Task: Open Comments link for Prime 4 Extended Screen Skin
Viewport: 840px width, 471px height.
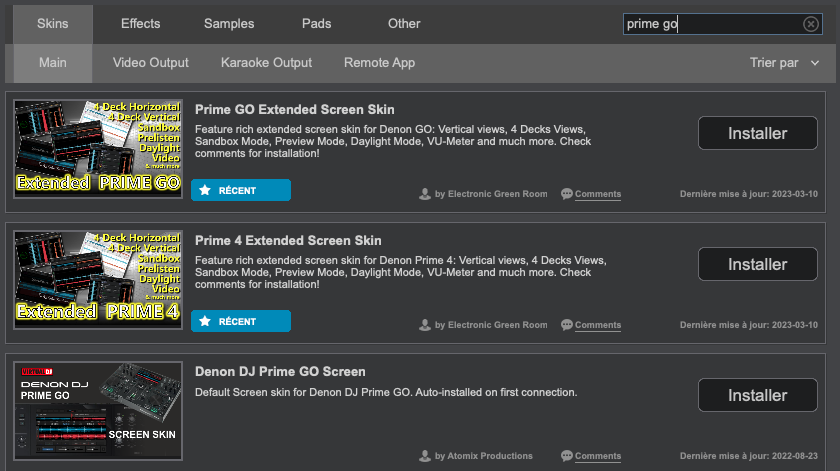Action: pos(598,325)
